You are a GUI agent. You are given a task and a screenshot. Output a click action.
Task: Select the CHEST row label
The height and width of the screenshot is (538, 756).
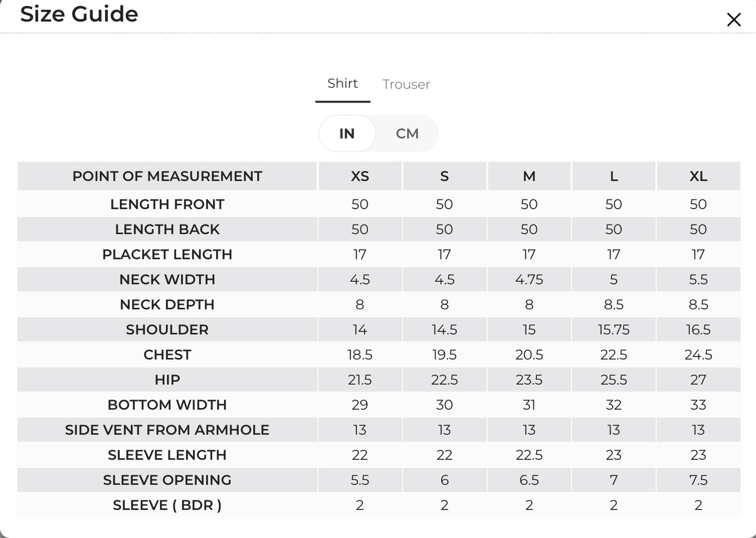click(167, 355)
